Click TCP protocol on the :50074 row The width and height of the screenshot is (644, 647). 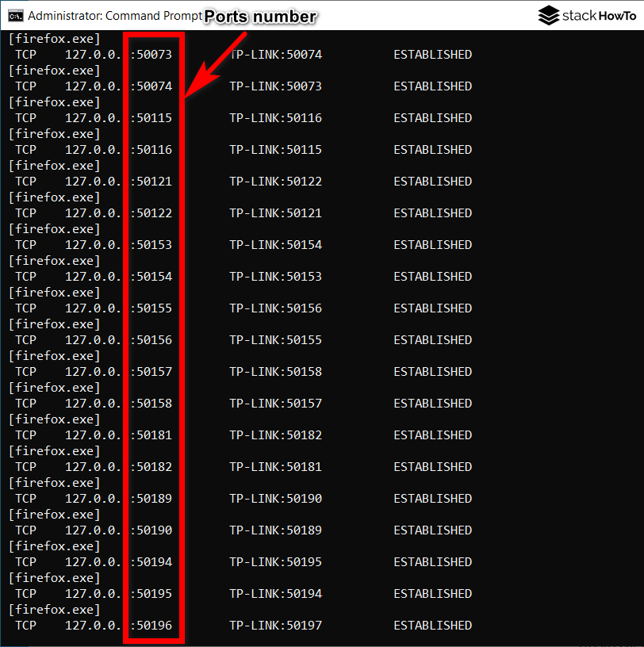click(x=26, y=86)
